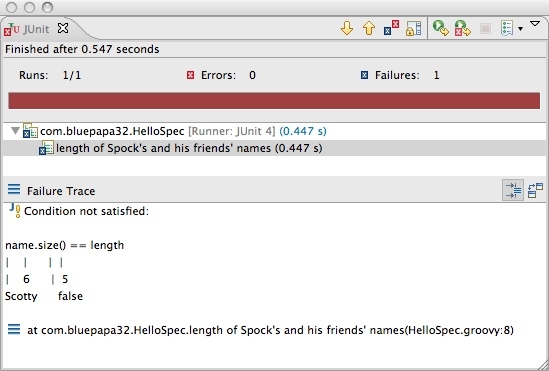The height and width of the screenshot is (371, 549).
Task: Click the "Finished after 0.547 seconds" status
Action: [82, 49]
